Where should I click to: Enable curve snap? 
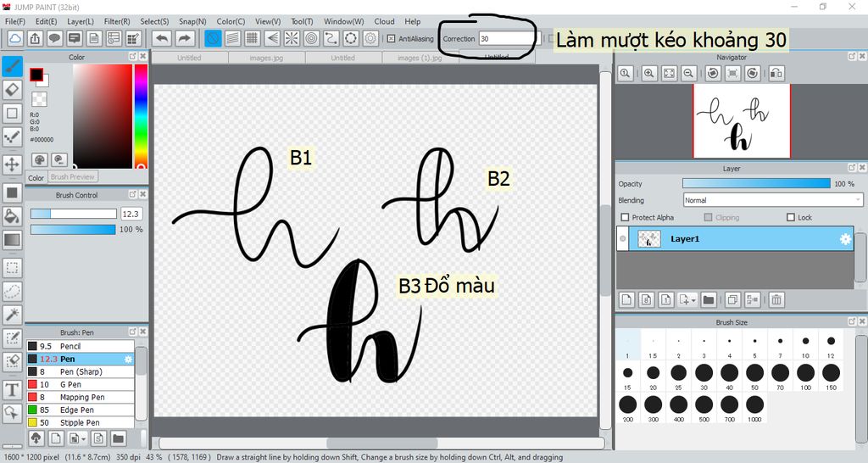click(331, 38)
